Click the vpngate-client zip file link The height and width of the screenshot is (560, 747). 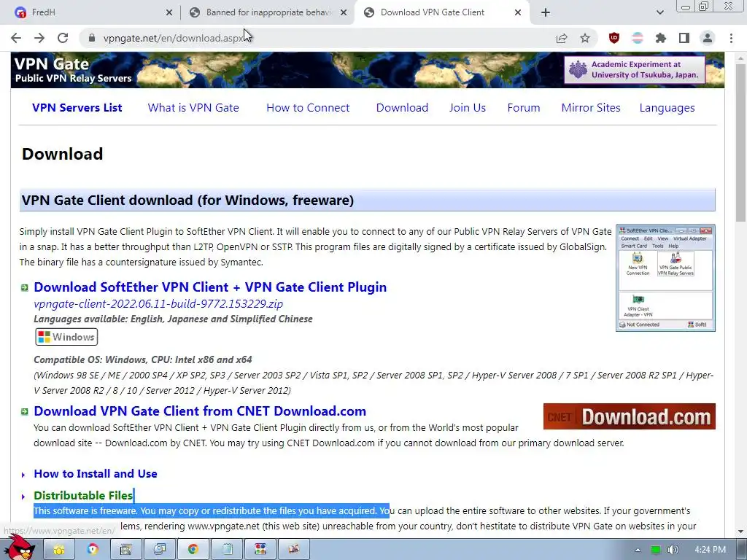click(x=158, y=304)
